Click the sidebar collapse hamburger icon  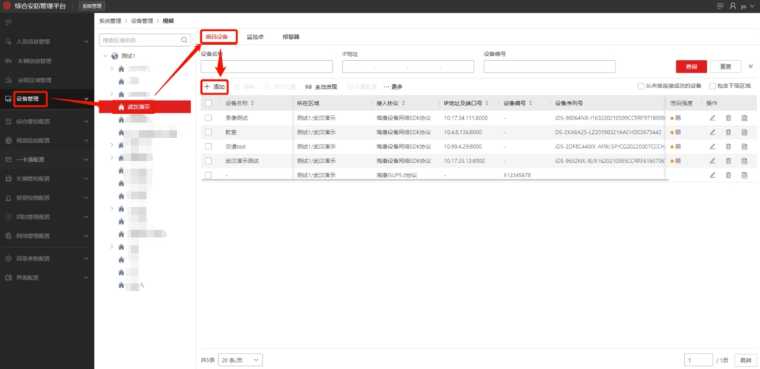8,22
